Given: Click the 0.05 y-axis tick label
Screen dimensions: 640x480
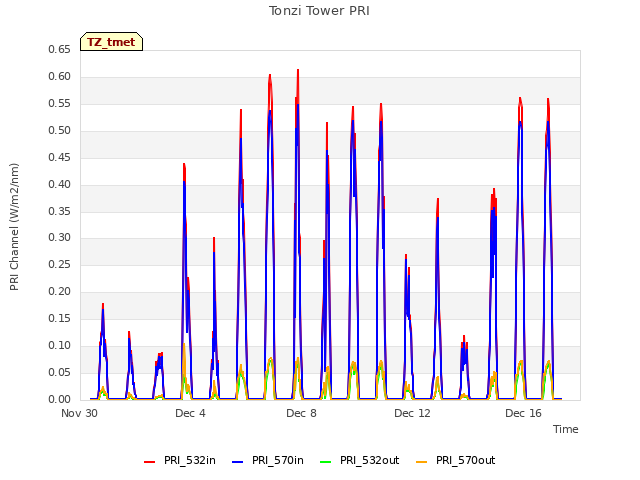Looking at the screenshot, I should coord(59,372).
